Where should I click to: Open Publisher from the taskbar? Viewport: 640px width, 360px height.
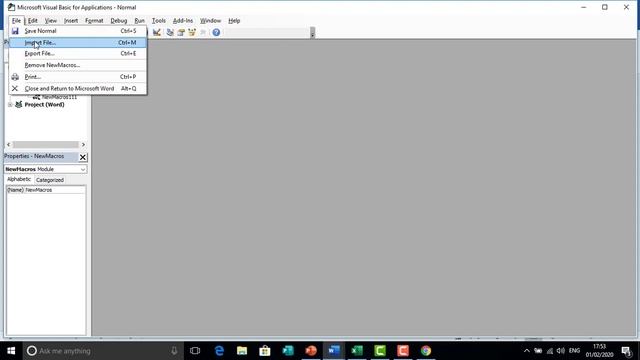click(288, 351)
